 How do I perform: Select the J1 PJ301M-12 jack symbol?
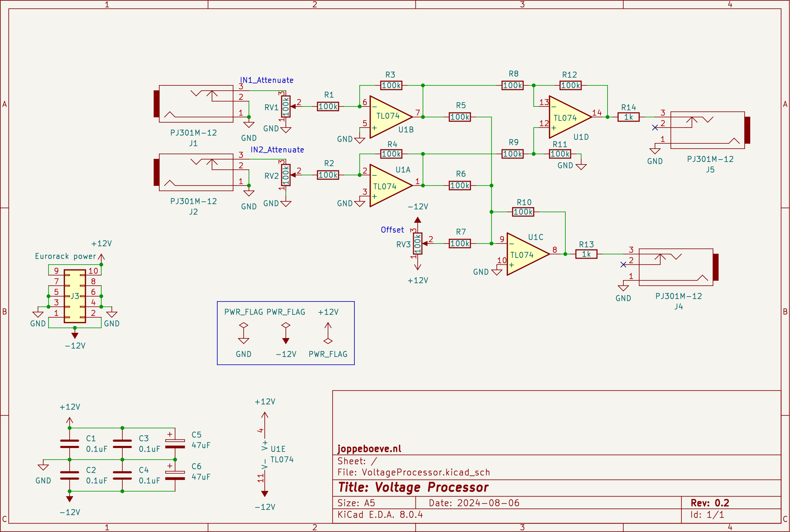(196, 104)
